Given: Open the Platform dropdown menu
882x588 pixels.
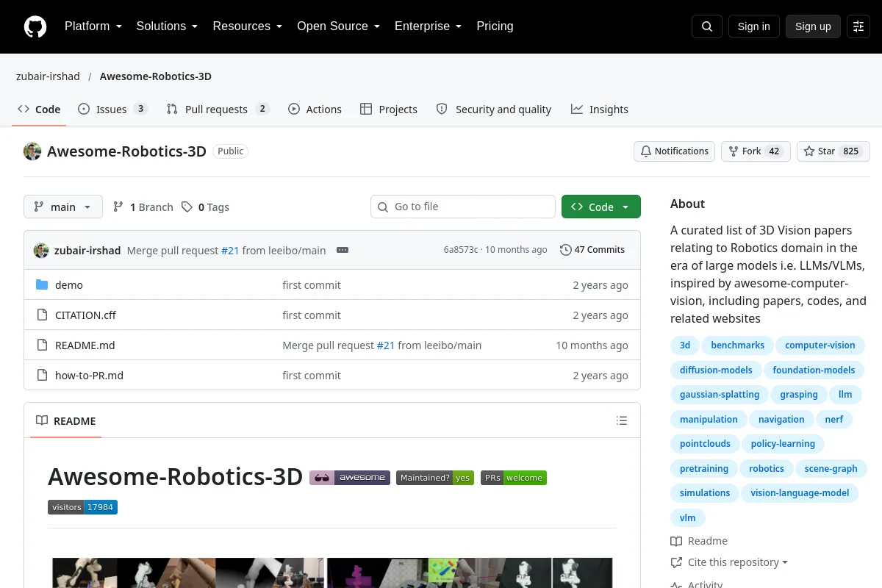Looking at the screenshot, I should click(93, 26).
